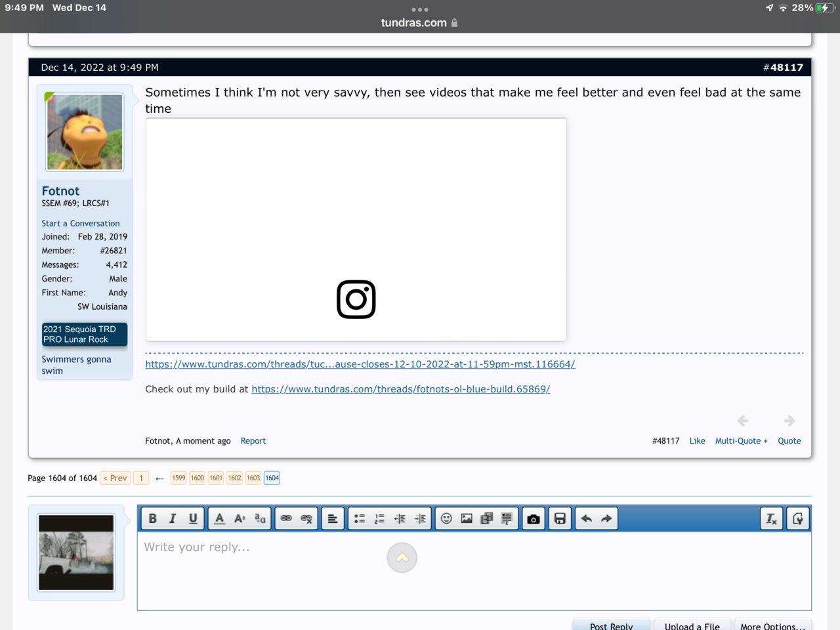Go to previous page via Prev
The image size is (840, 630).
(115, 478)
